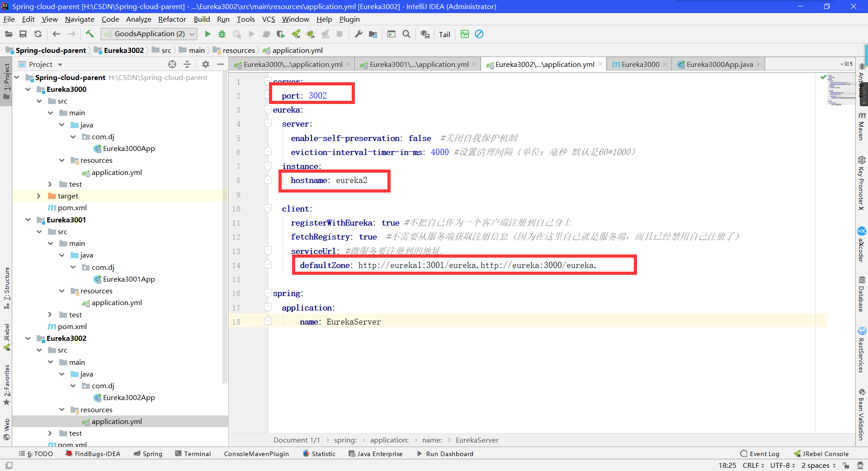Open the Navigate menu
Screen dimensions: 868x471
click(x=80, y=19)
